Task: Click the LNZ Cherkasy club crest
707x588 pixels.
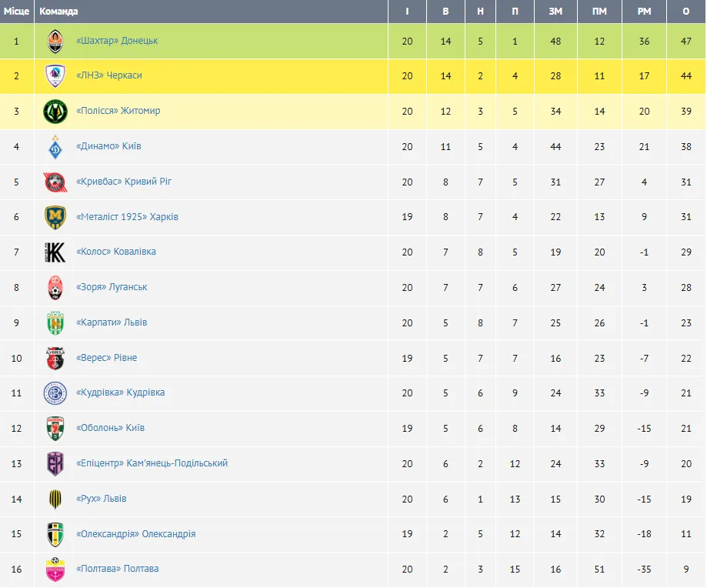Action: pyautogui.click(x=55, y=76)
